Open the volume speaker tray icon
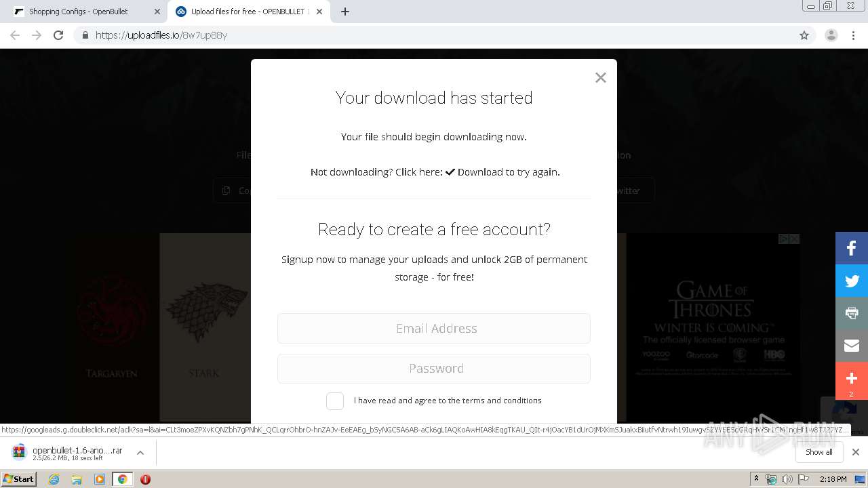868x488 pixels. click(x=787, y=479)
